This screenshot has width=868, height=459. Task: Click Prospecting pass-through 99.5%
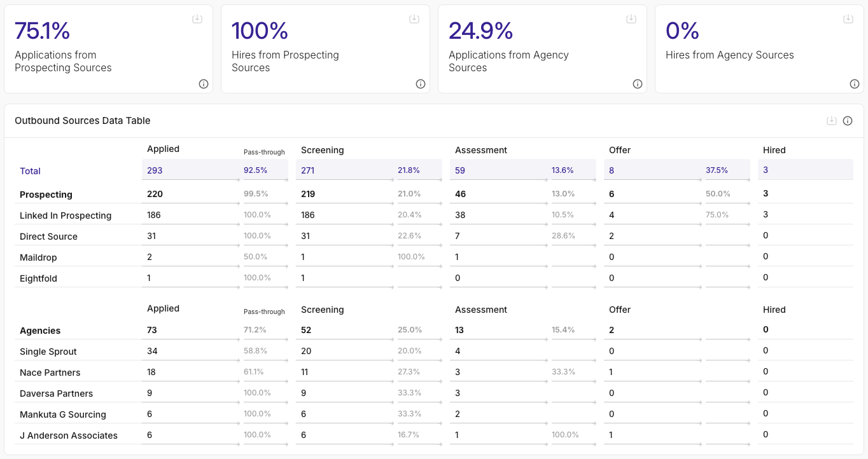click(x=256, y=194)
